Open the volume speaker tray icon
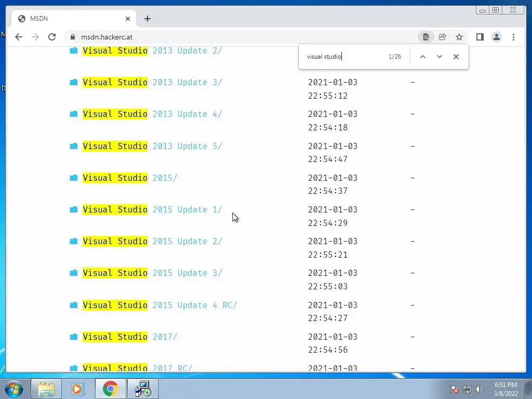The height and width of the screenshot is (399, 532). (480, 389)
